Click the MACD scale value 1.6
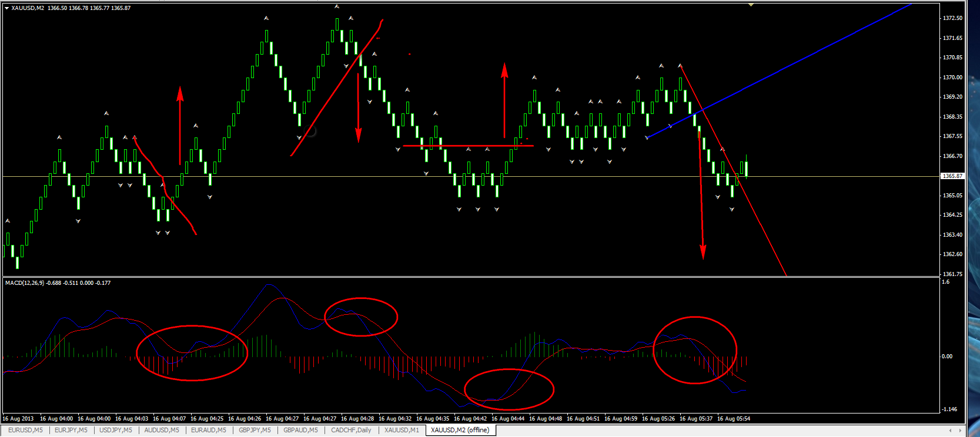This screenshot has width=980, height=437. [x=945, y=282]
